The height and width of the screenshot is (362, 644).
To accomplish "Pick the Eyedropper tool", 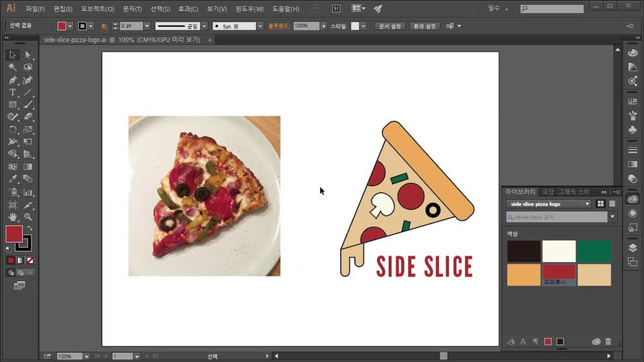I will [12, 179].
